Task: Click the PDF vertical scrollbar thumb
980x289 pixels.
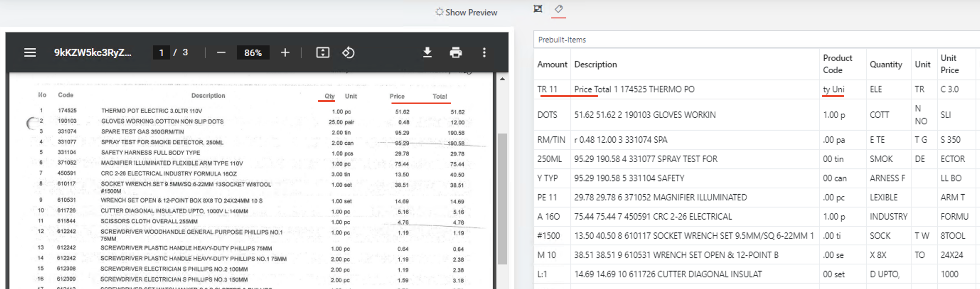Action: [x=502, y=198]
